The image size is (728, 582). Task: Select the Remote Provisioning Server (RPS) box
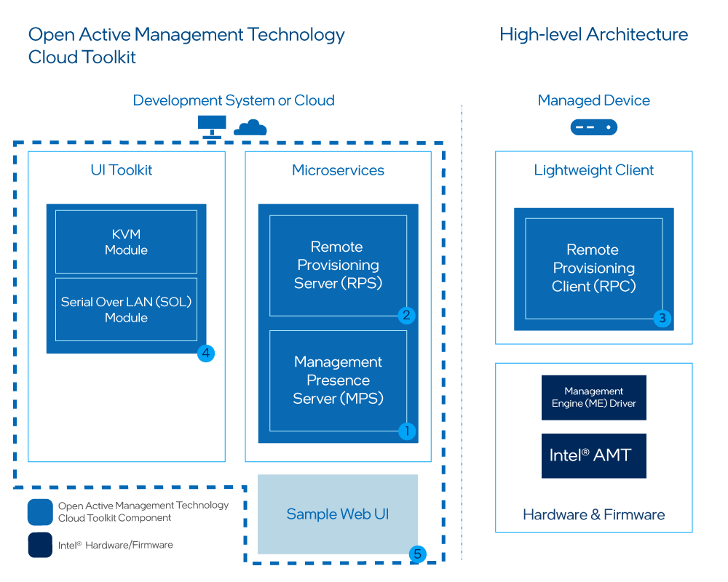(x=338, y=266)
